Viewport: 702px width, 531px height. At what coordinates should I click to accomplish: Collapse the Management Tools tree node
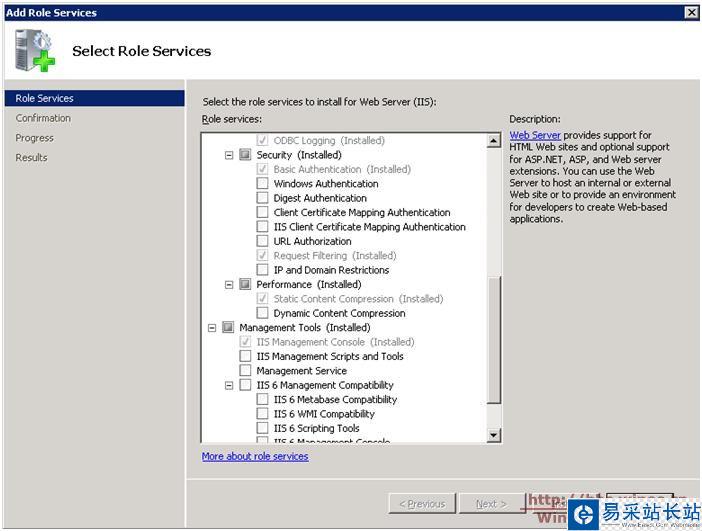tap(212, 328)
